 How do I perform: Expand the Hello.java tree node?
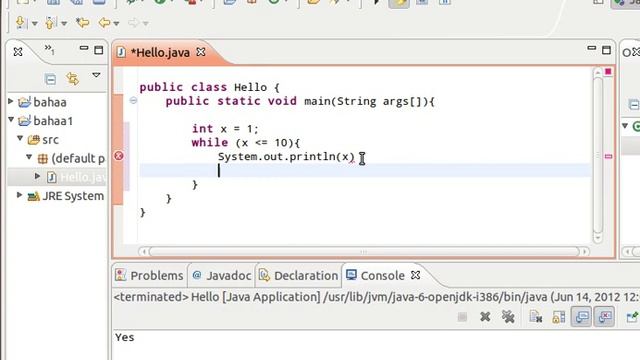pyautogui.click(x=38, y=176)
